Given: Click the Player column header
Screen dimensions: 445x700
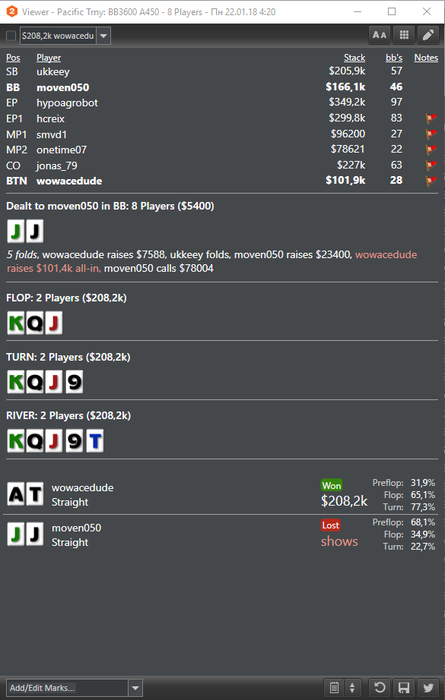Looking at the screenshot, I should coord(49,58).
